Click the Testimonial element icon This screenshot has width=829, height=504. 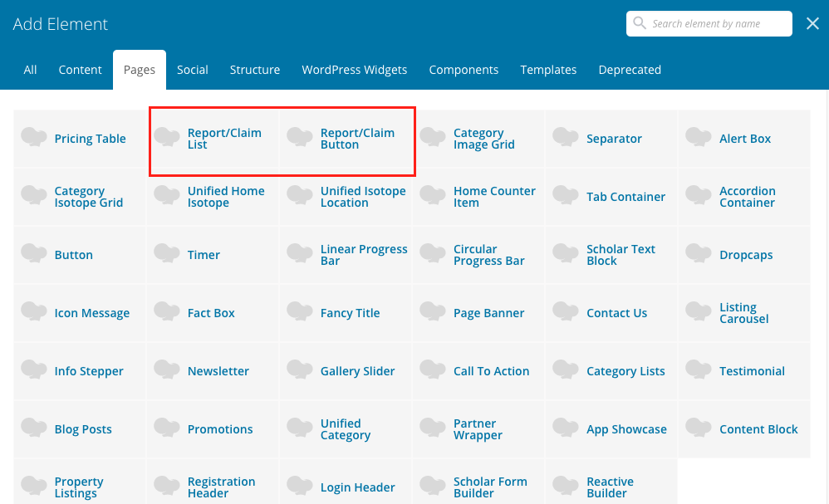pos(699,370)
